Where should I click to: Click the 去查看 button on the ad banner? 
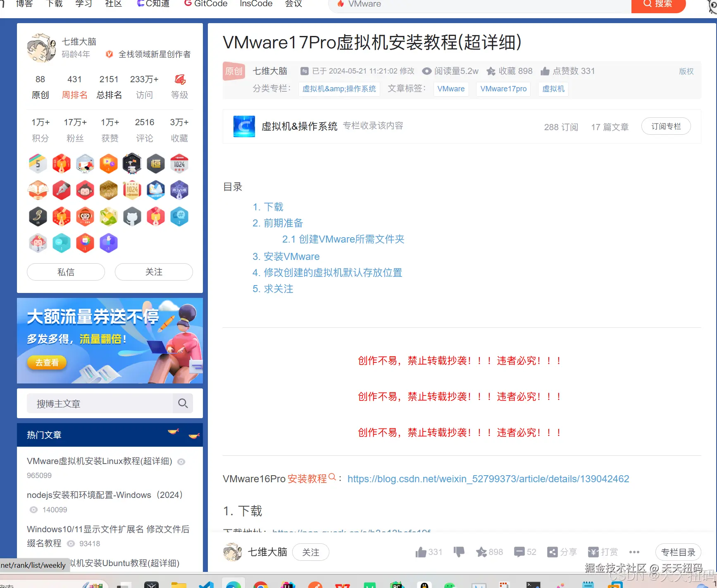pyautogui.click(x=47, y=362)
